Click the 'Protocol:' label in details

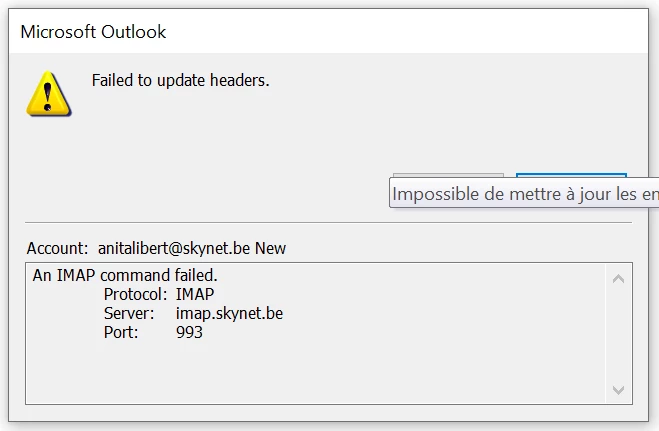click(x=135, y=294)
